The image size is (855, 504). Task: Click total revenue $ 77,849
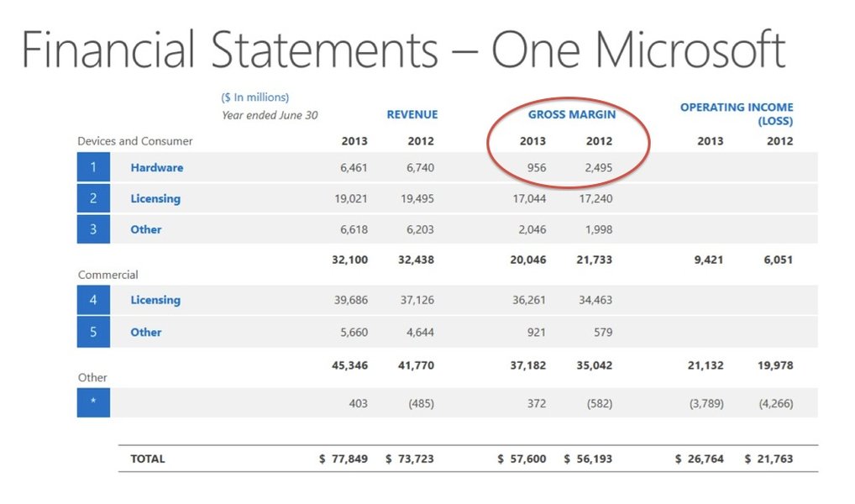coord(344,459)
